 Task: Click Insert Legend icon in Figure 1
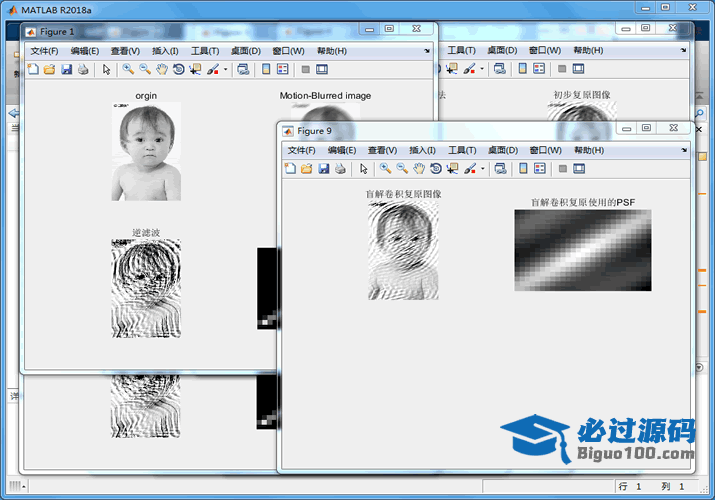(x=282, y=69)
